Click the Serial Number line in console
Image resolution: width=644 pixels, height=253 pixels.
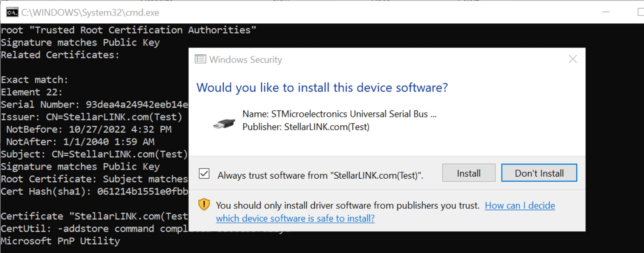tap(94, 105)
